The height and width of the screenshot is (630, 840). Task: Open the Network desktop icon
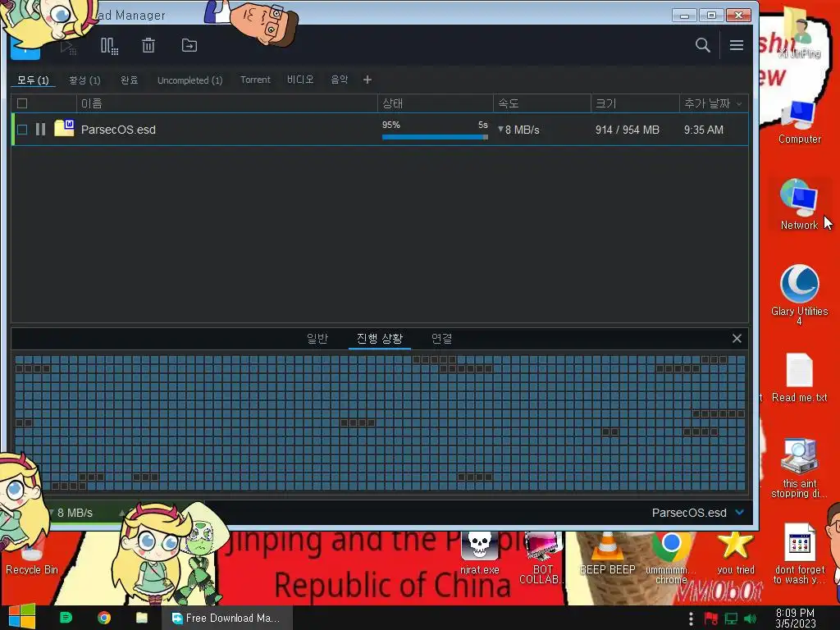click(x=799, y=204)
